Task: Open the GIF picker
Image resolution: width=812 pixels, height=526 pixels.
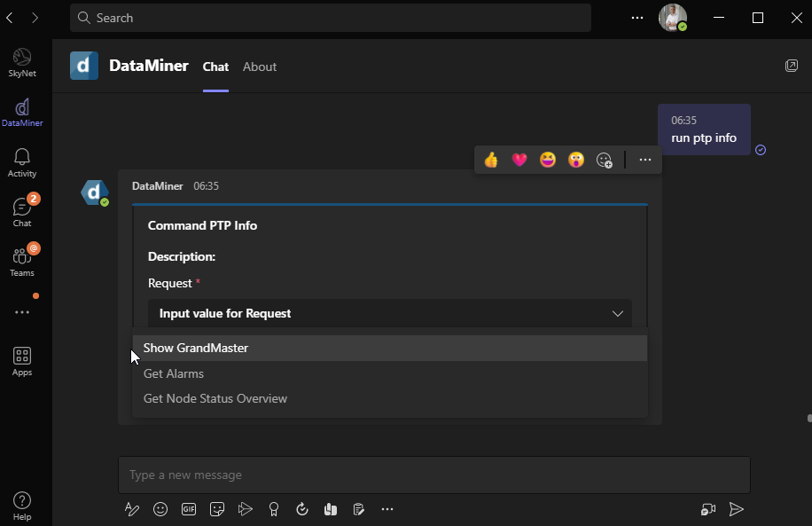Action: [x=189, y=509]
